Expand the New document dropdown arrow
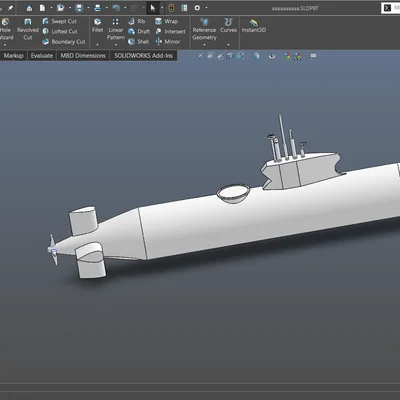 point(51,8)
